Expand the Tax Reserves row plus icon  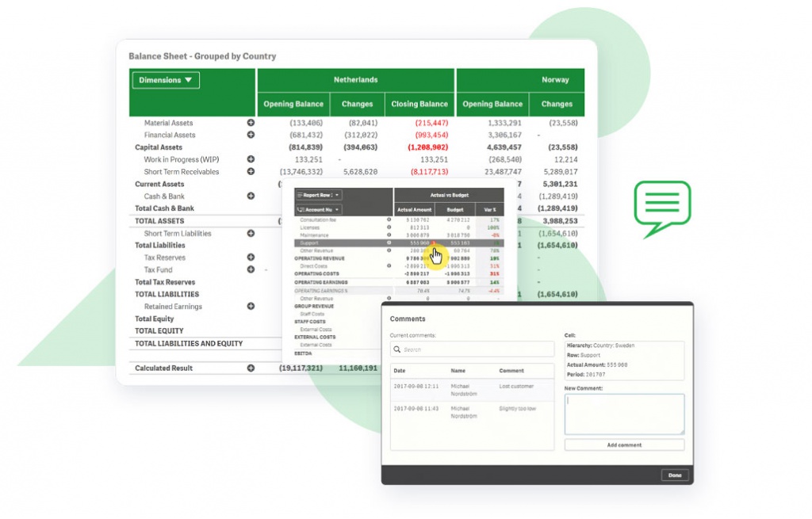coord(251,258)
